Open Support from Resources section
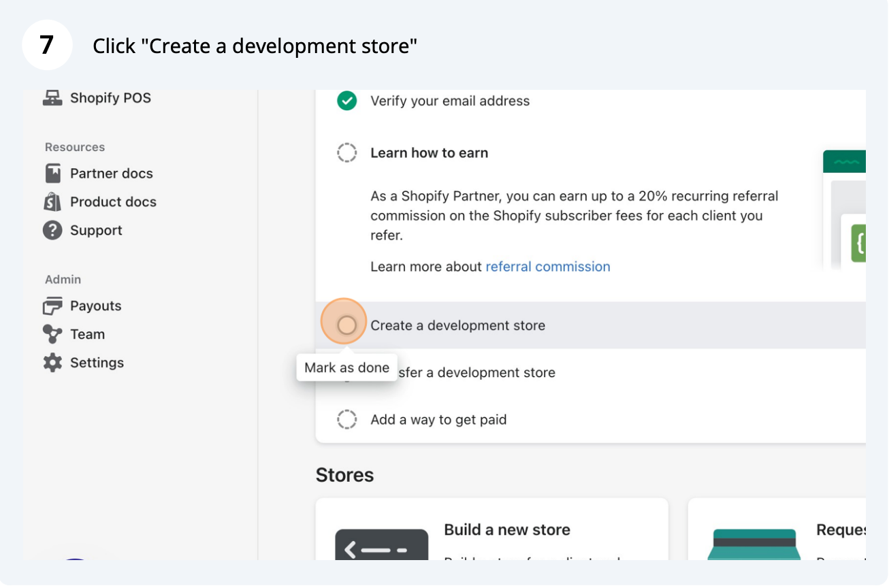 coord(96,231)
